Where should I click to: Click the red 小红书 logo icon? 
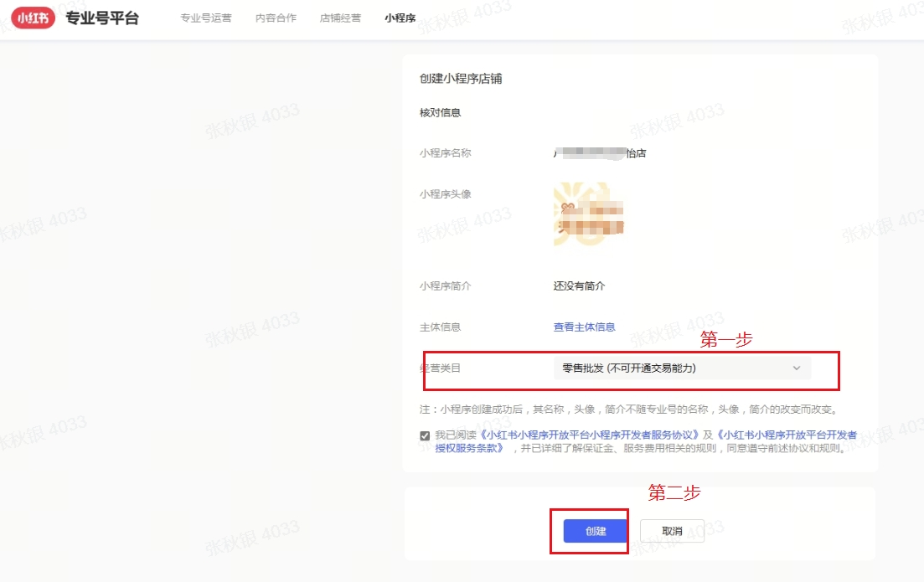pos(32,16)
